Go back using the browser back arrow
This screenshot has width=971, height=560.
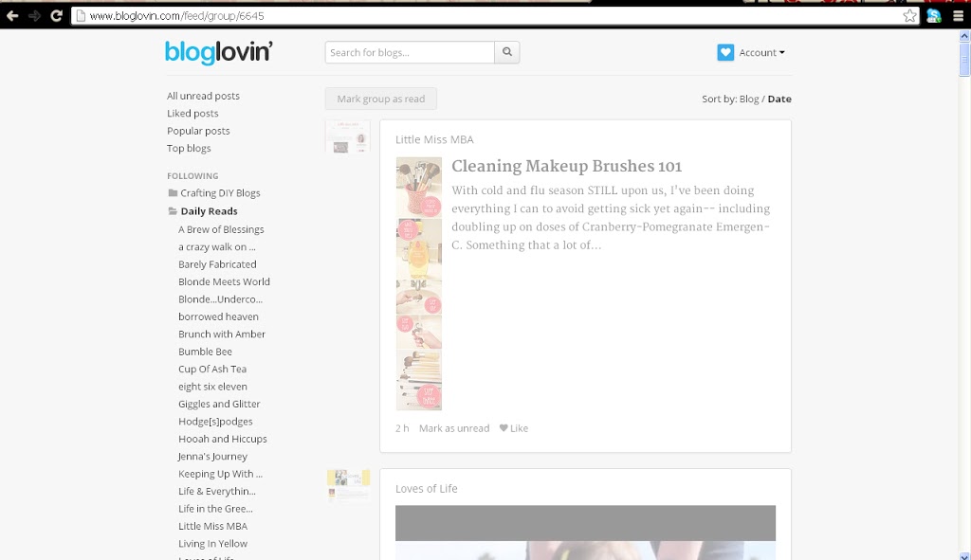(12, 16)
